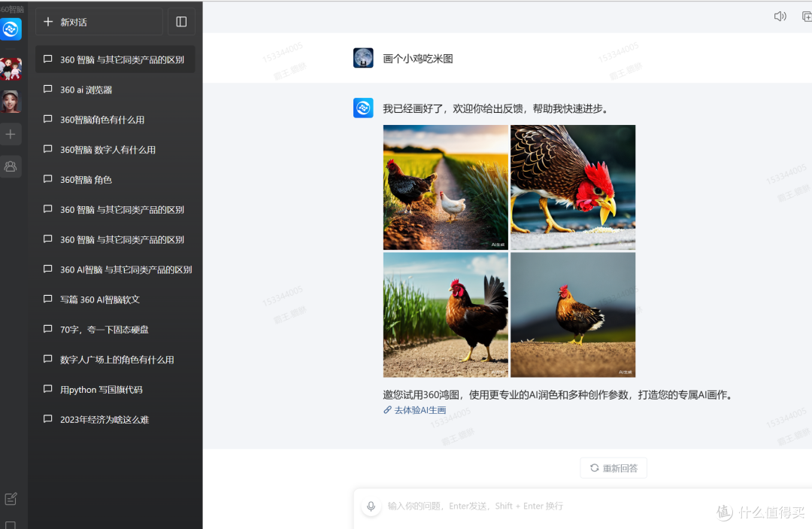Start a new chat with 新对话 button
Screen dimensions: 812x529
pos(99,22)
